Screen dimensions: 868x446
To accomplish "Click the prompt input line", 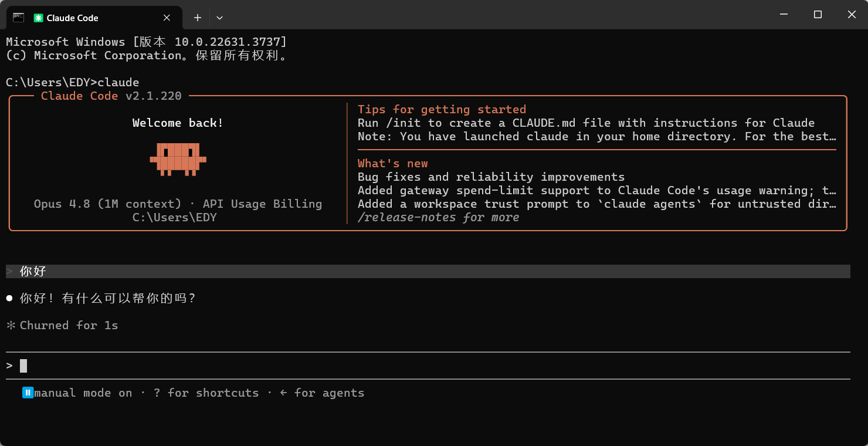I will (428, 366).
